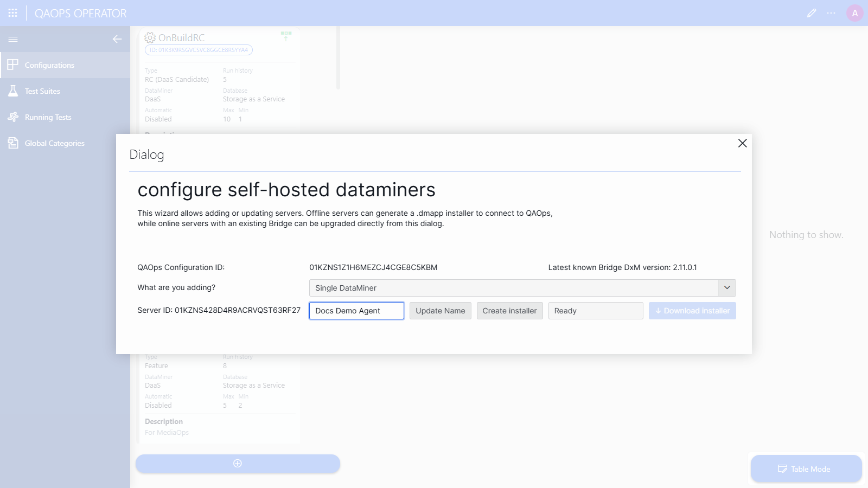The width and height of the screenshot is (868, 488).
Task: Click 'RC (DaaS Candidate)' type value
Action: point(177,80)
